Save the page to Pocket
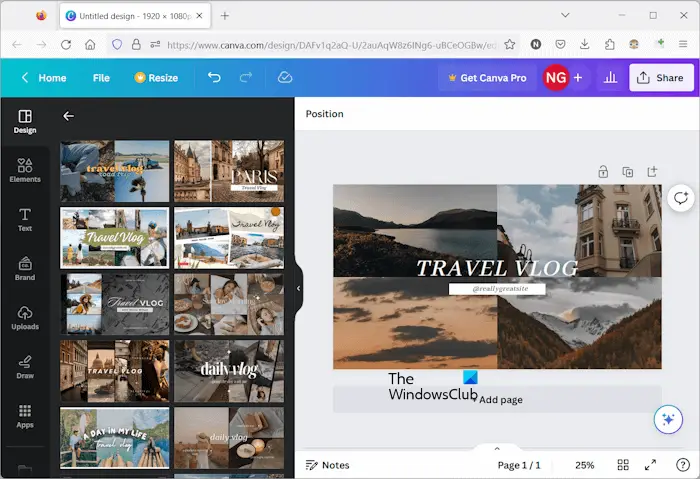Image resolution: width=700 pixels, height=479 pixels. point(560,44)
